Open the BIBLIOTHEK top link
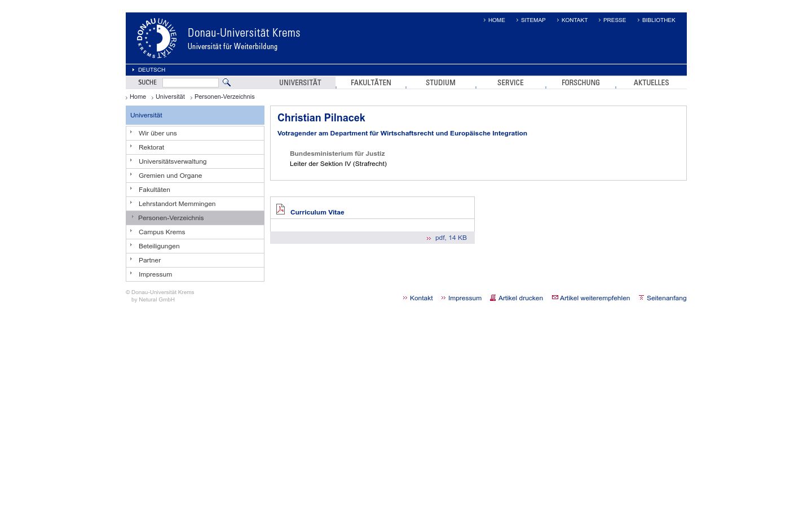The width and height of the screenshot is (812, 508). point(659,20)
